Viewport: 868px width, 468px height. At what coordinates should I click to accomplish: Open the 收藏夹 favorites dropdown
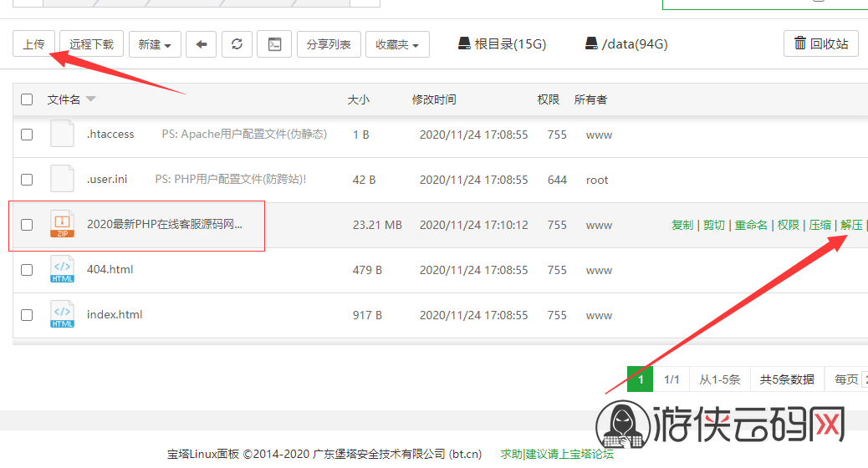[397, 44]
